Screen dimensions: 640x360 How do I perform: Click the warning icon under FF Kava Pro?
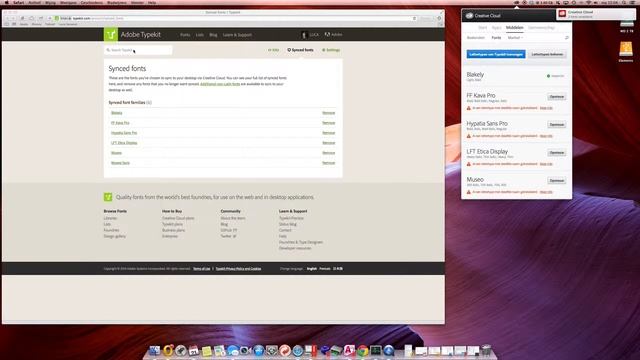[469, 108]
